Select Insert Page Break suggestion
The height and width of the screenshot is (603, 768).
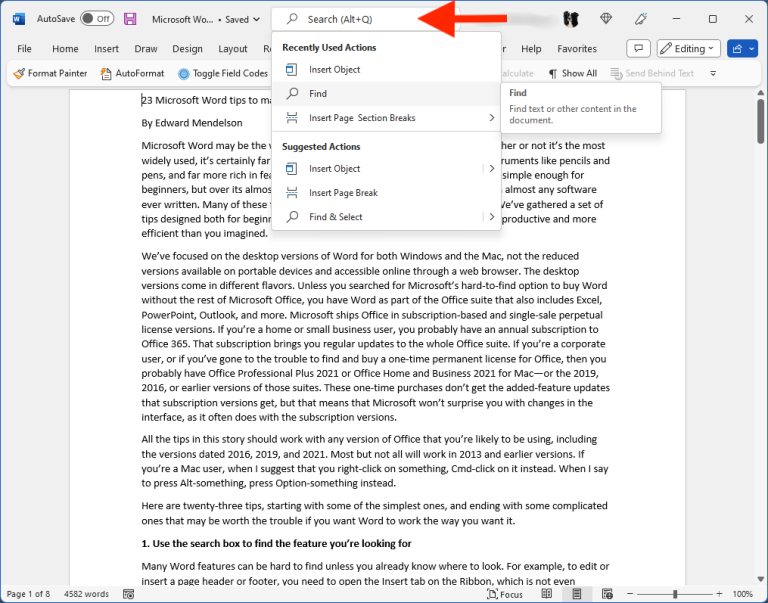coord(386,193)
